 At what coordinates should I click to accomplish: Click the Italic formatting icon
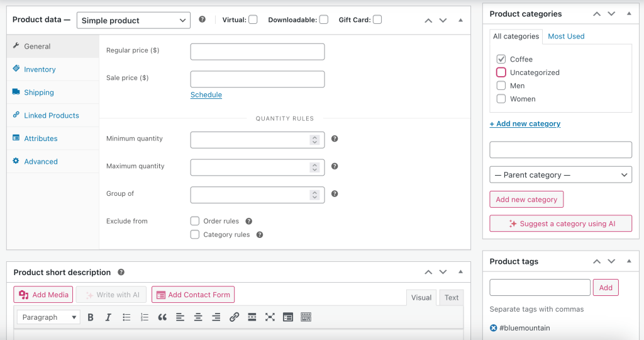tap(108, 317)
